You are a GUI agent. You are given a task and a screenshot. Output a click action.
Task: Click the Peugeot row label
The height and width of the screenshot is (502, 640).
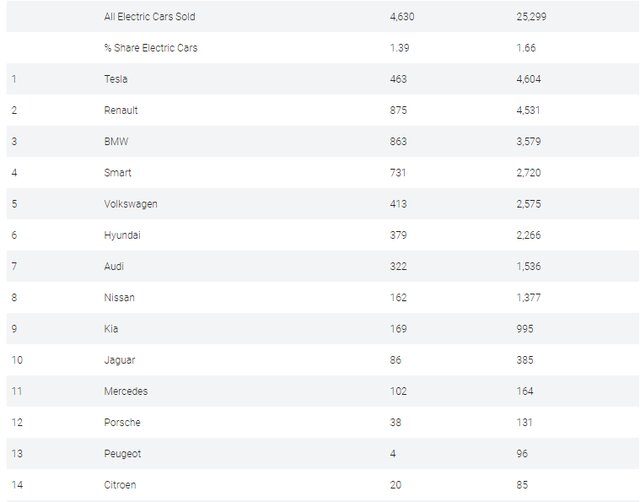[x=122, y=453]
